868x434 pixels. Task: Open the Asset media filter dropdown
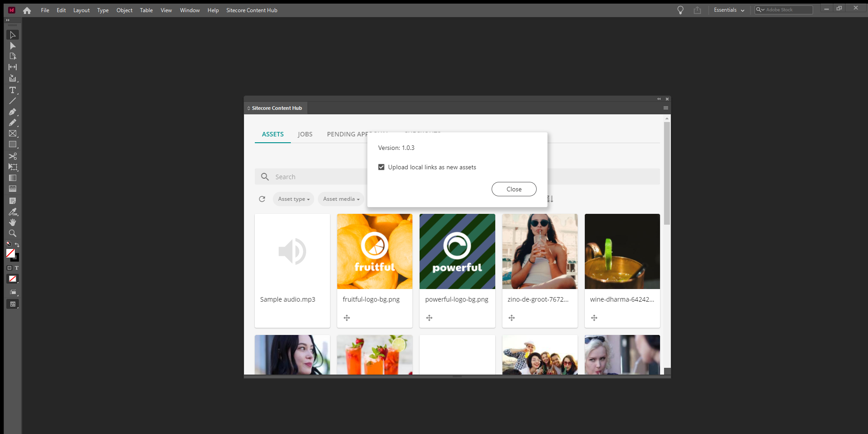pyautogui.click(x=341, y=199)
